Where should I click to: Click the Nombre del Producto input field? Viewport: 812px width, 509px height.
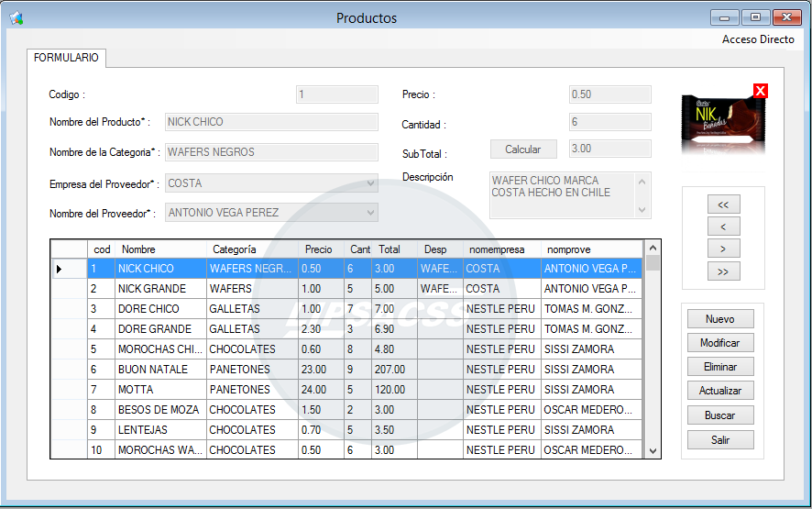point(271,122)
